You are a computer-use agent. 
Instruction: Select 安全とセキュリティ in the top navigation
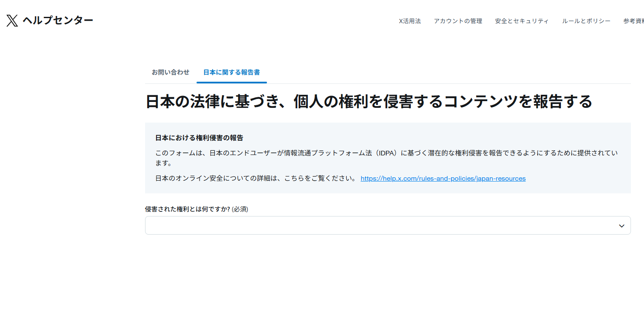pos(522,21)
